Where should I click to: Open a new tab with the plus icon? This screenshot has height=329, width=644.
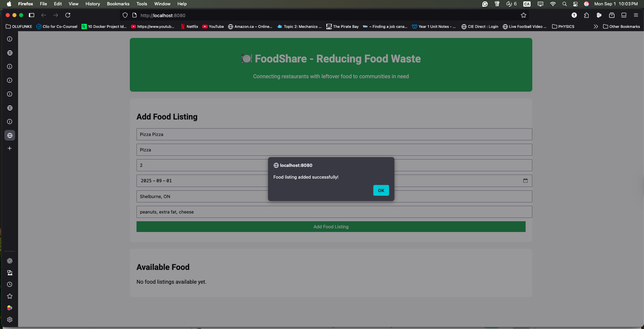coord(10,148)
